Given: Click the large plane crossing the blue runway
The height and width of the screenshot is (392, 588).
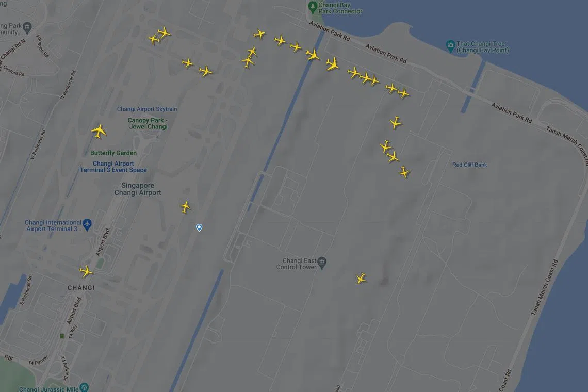Looking at the screenshot, I should pyautogui.click(x=313, y=55).
